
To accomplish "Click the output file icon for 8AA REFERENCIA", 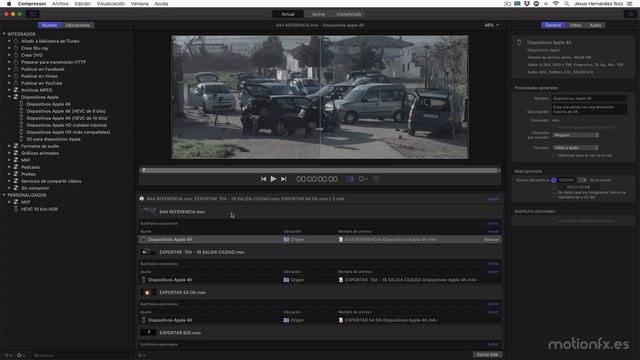I will click(x=341, y=240).
